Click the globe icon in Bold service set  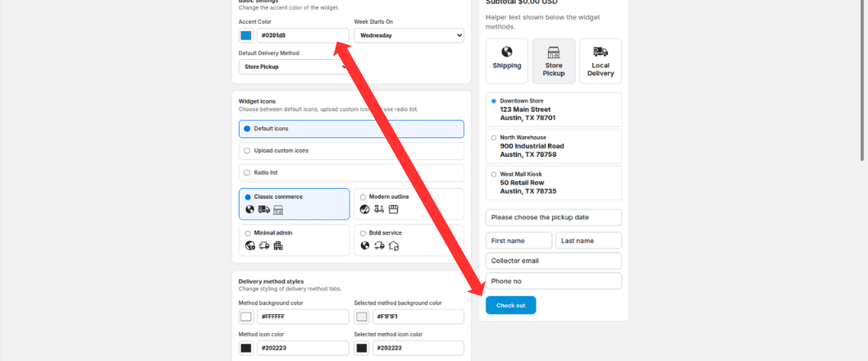pos(365,246)
